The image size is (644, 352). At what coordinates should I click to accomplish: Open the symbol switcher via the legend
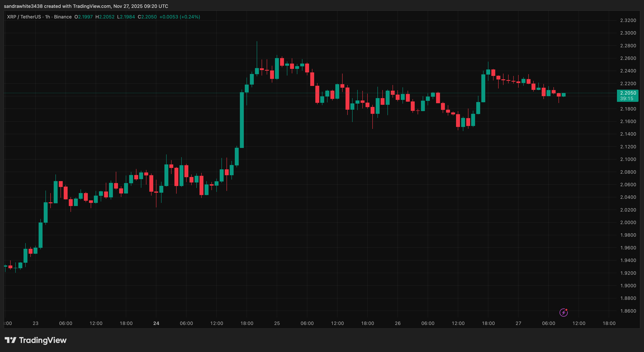coord(24,17)
